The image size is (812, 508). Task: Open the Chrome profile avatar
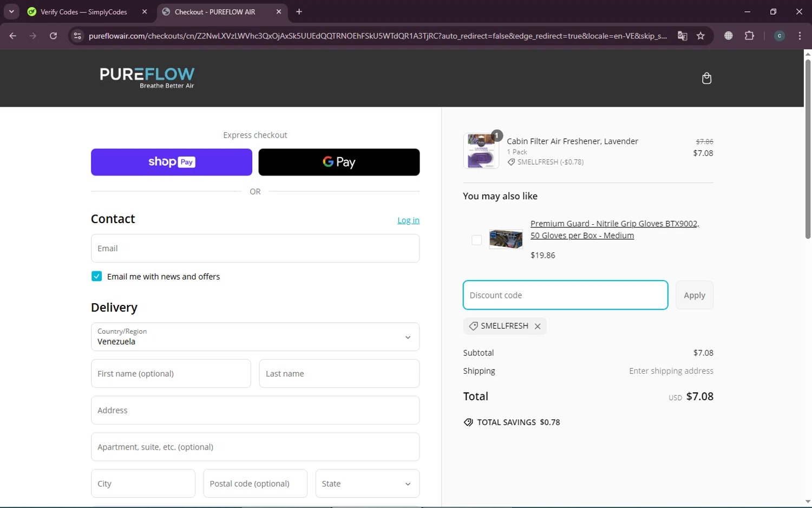(x=780, y=36)
